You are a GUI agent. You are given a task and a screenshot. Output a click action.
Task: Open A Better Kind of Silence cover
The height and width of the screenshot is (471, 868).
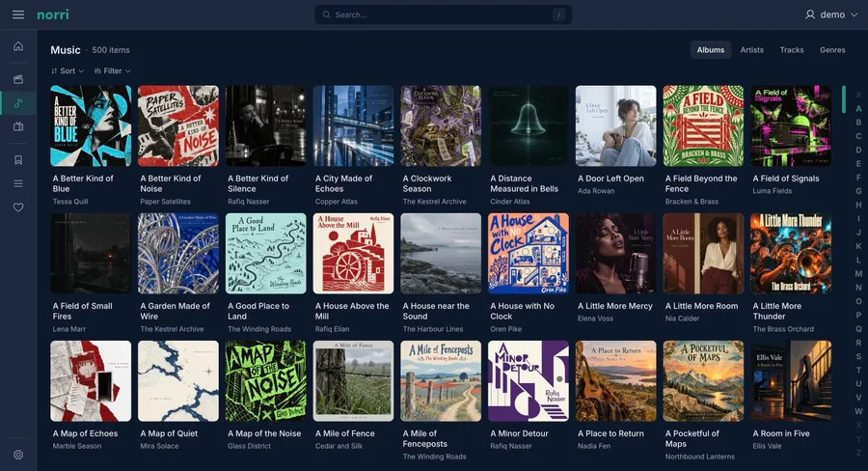pyautogui.click(x=266, y=125)
